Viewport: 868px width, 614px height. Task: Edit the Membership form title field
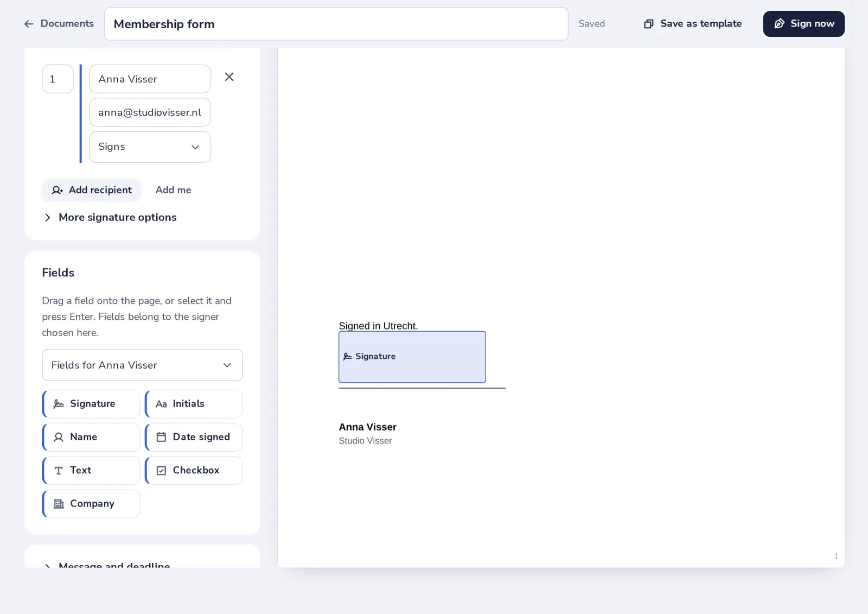click(336, 24)
